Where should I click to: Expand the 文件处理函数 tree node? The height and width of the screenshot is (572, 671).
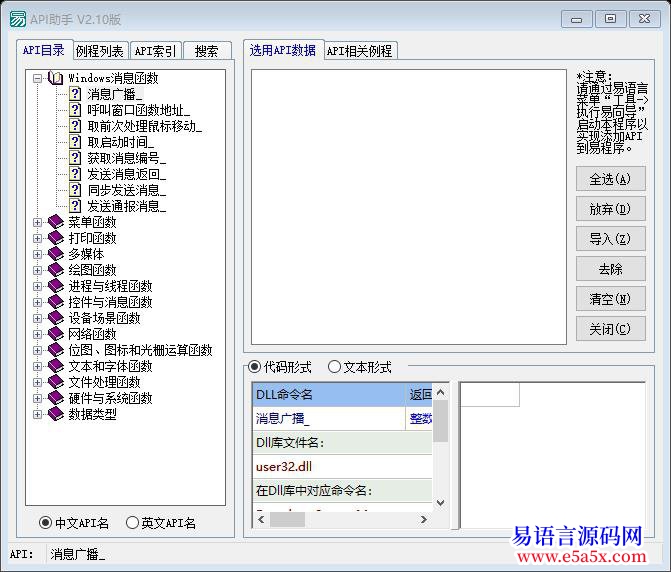38,382
